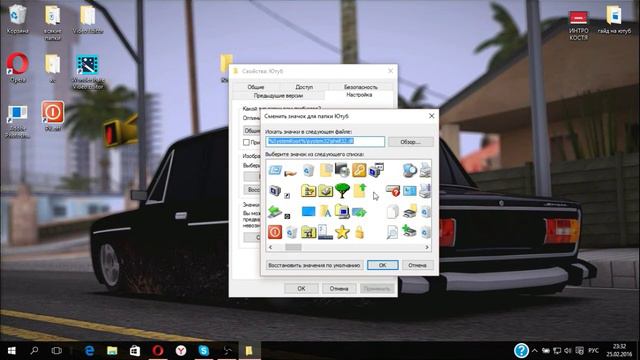Toggle the checkbox in the properties window

click(x=246, y=142)
